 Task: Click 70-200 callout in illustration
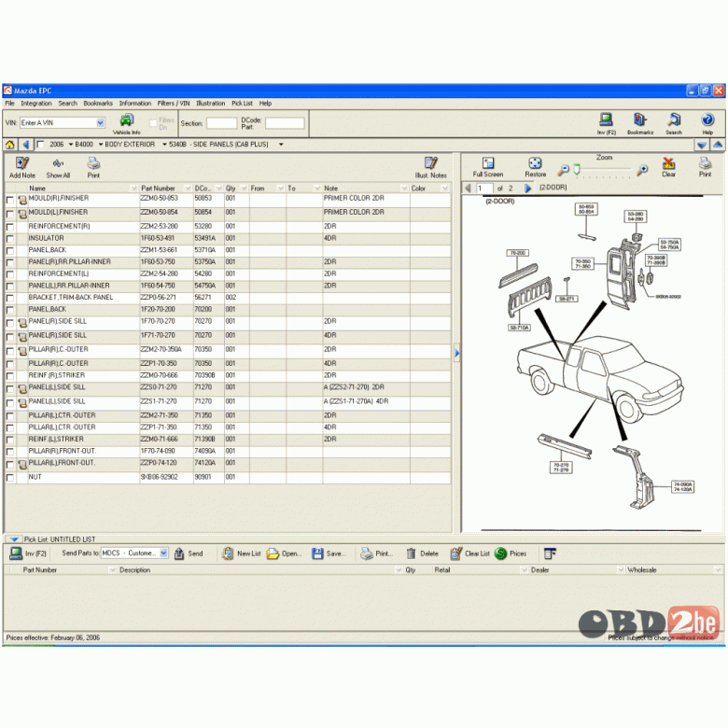click(517, 253)
